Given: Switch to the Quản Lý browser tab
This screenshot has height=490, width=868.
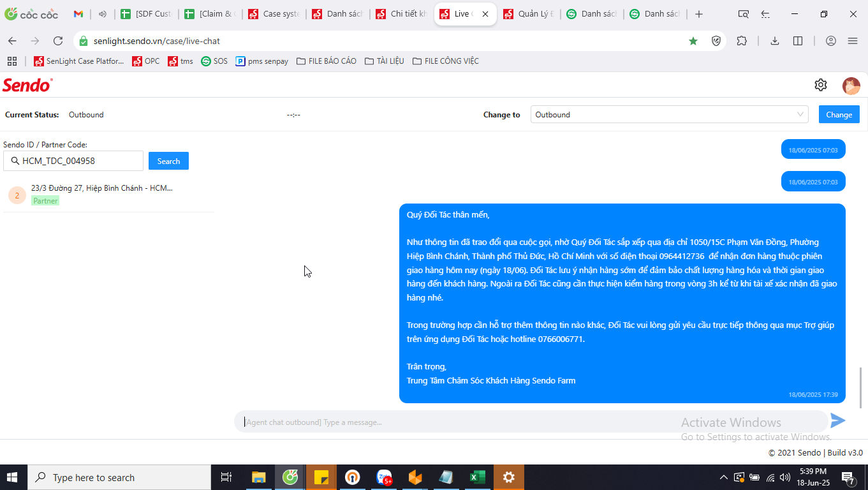Looking at the screenshot, I should coord(529,14).
